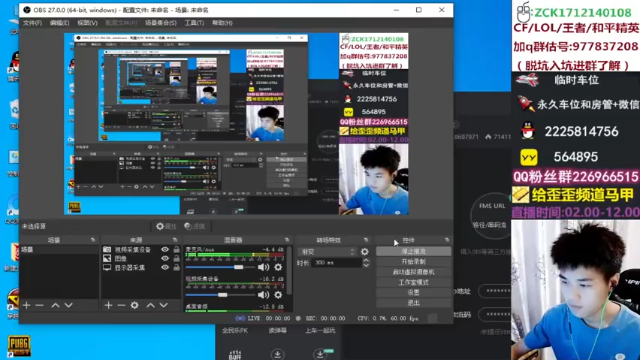
Task: Click 退出 to exit OBS
Action: click(x=413, y=303)
